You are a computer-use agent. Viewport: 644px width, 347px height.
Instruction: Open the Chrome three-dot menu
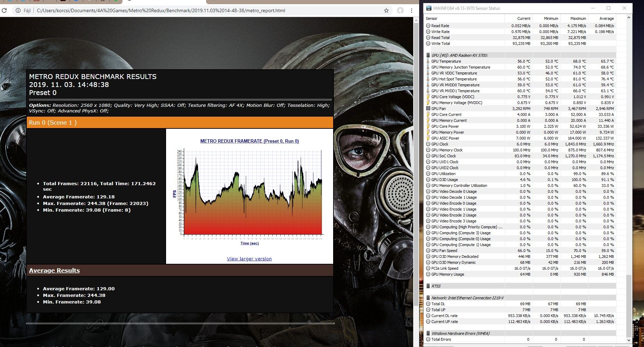tap(411, 10)
